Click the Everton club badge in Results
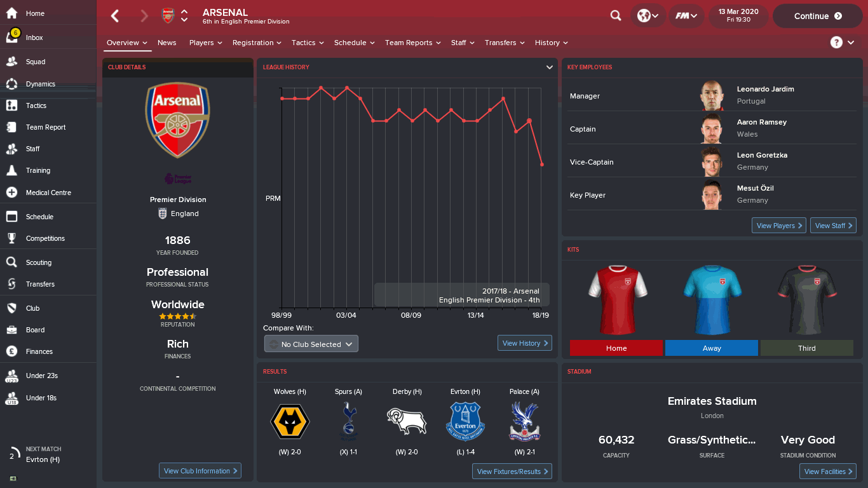The width and height of the screenshot is (868, 488). (465, 421)
